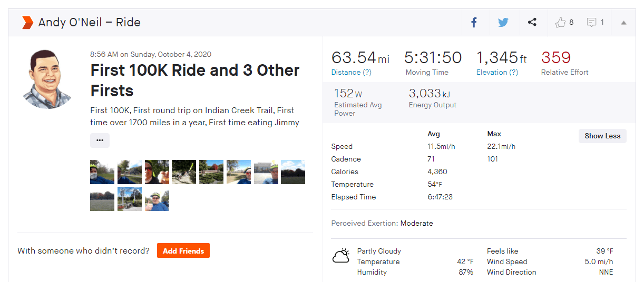Click the Relative Effort value 359
The image size is (644, 282).
coord(556,57)
